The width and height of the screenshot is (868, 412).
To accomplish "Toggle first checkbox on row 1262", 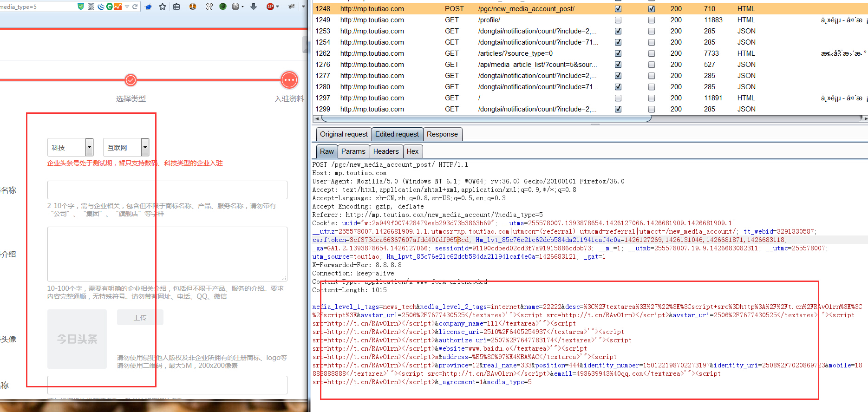I will [618, 53].
